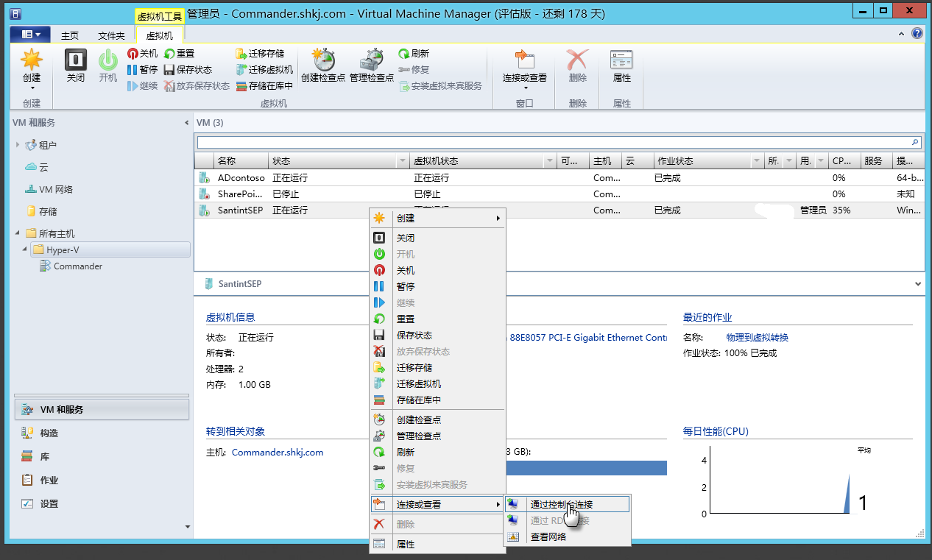Click the 关机 button in ribbon

tap(142, 54)
